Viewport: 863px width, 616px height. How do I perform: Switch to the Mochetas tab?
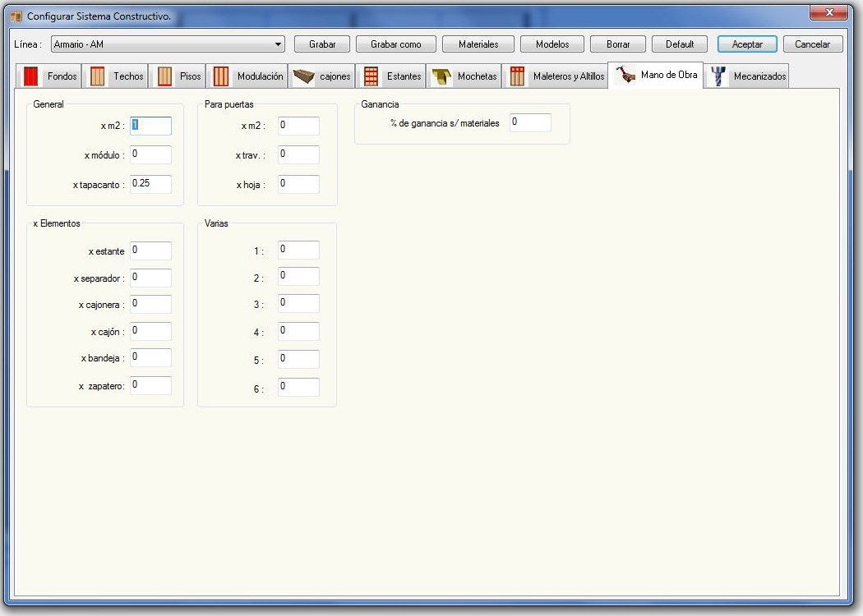[x=464, y=76]
